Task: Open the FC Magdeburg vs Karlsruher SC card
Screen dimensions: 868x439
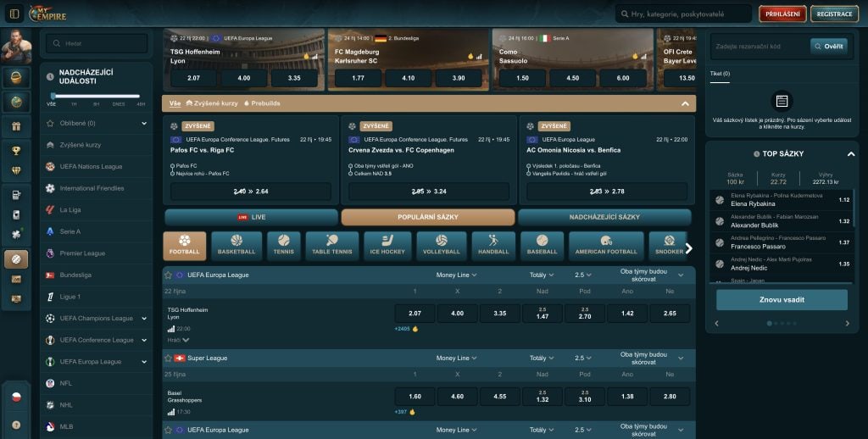Action: pyautogui.click(x=408, y=59)
